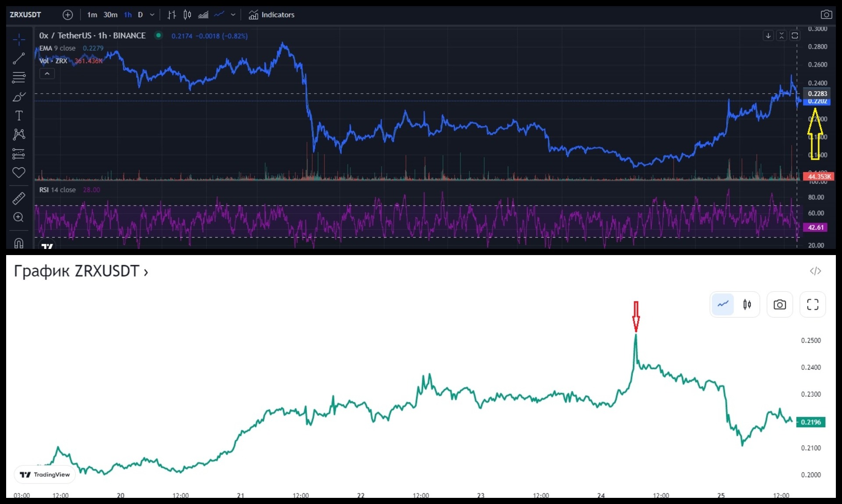Click the 44.353K volume label
The height and width of the screenshot is (504, 842).
click(x=819, y=177)
